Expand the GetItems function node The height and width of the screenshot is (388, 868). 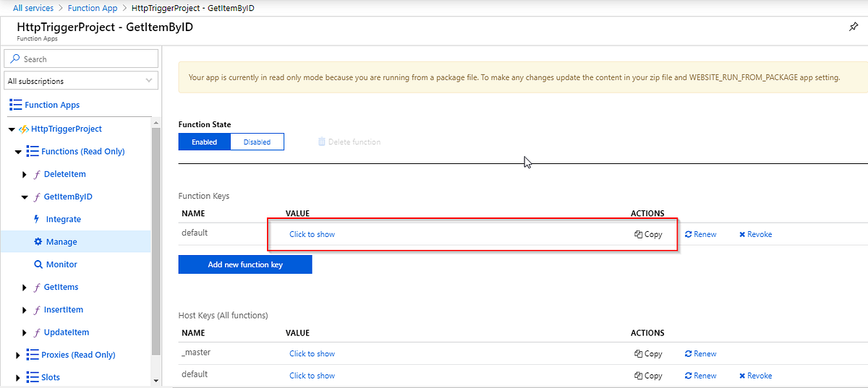[x=26, y=287]
